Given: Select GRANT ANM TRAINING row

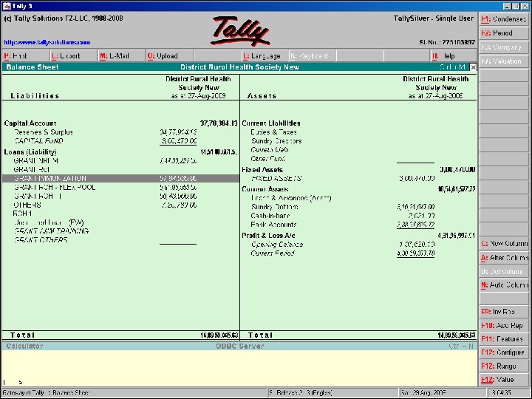Looking at the screenshot, I should (51, 231).
